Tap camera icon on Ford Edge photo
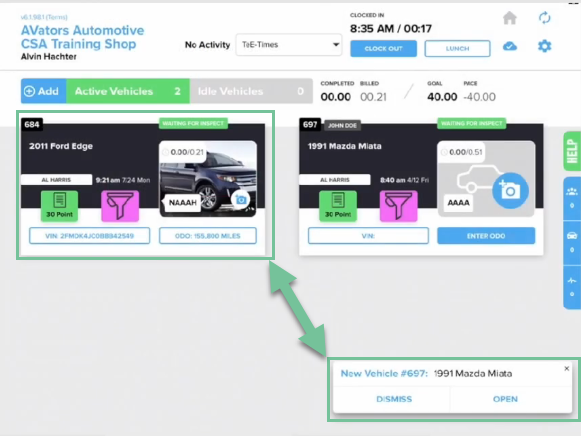Image resolution: width=581 pixels, height=436 pixels. click(x=240, y=200)
